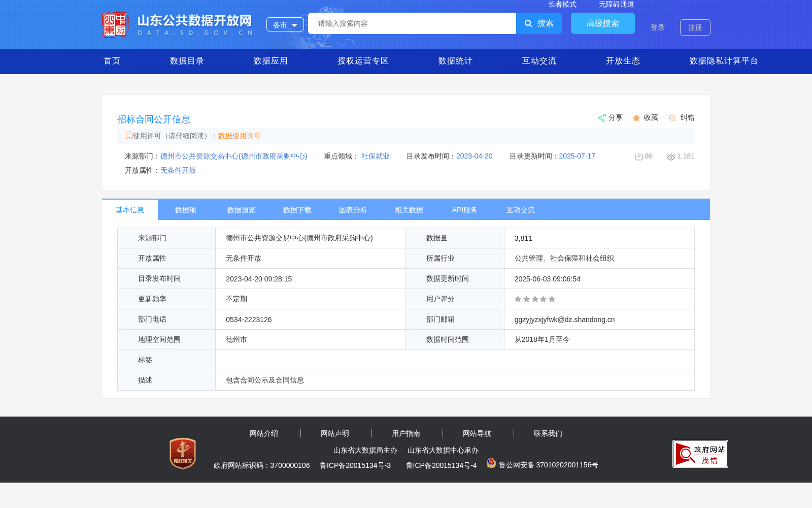Open 用户指南 in the footer

pos(406,433)
